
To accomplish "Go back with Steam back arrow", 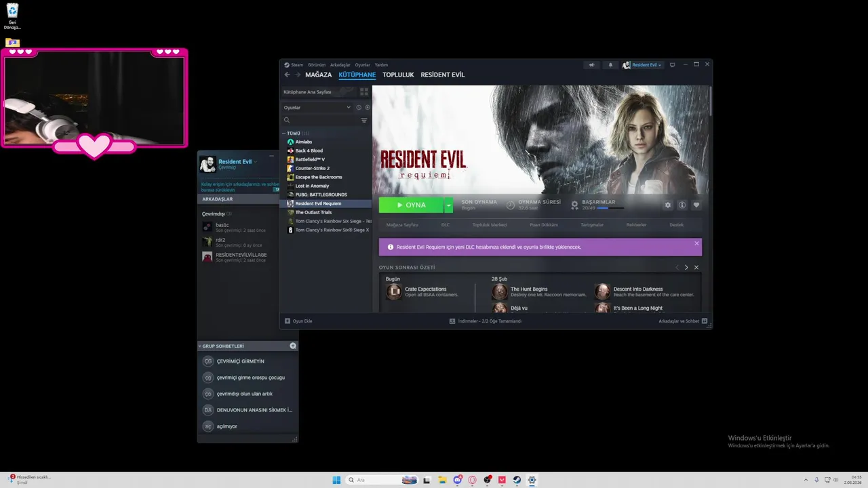I will pyautogui.click(x=287, y=75).
